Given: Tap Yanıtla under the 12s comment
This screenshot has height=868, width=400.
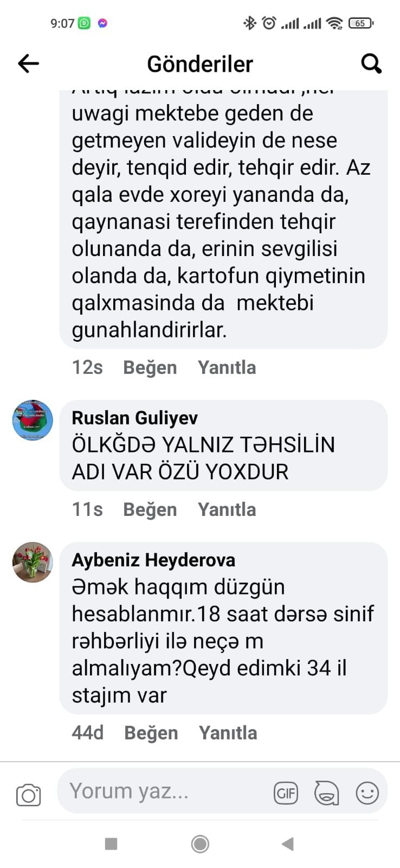Looking at the screenshot, I should (227, 367).
